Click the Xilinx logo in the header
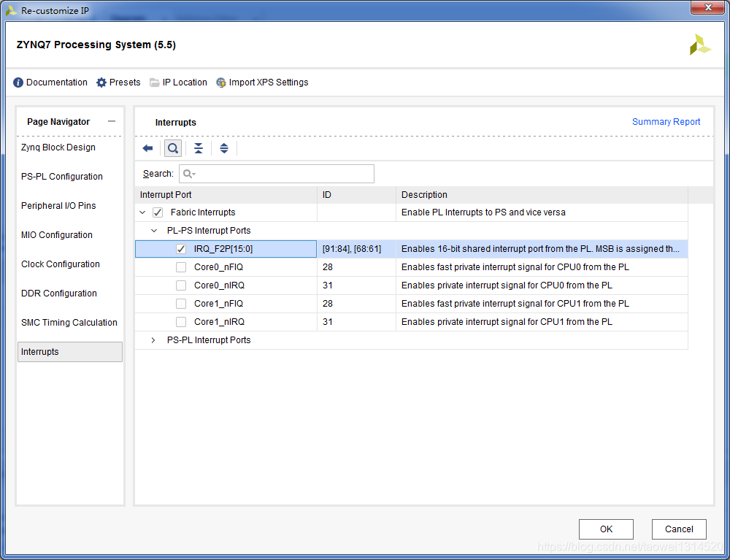The width and height of the screenshot is (730, 560). coord(700,45)
